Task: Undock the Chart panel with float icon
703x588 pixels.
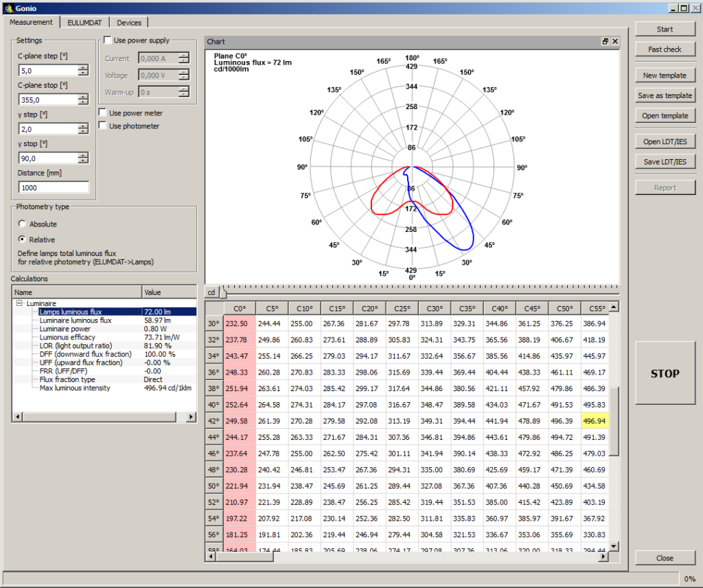Action: click(x=606, y=42)
